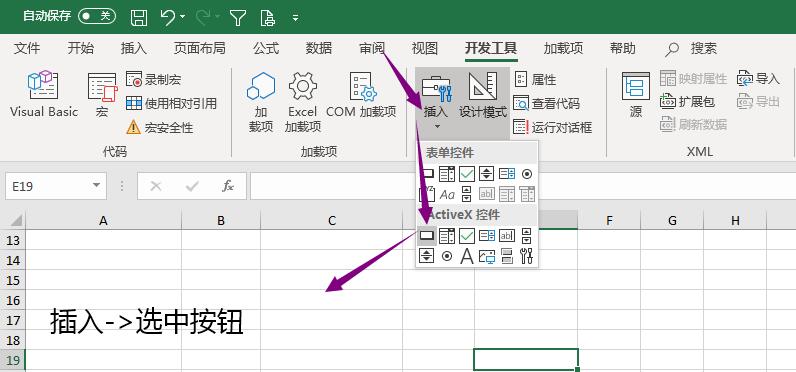The height and width of the screenshot is (372, 796).
Task: Click the fx Insert Function button
Action: (x=228, y=186)
